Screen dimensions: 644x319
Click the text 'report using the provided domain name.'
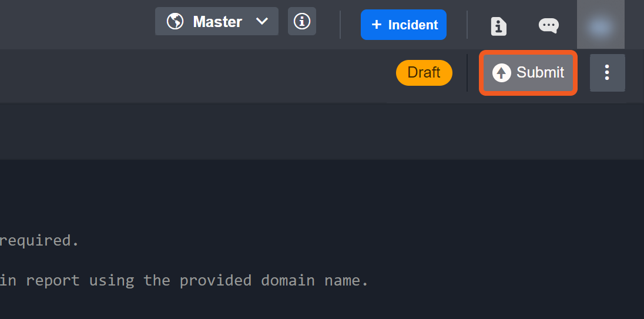[x=197, y=281]
